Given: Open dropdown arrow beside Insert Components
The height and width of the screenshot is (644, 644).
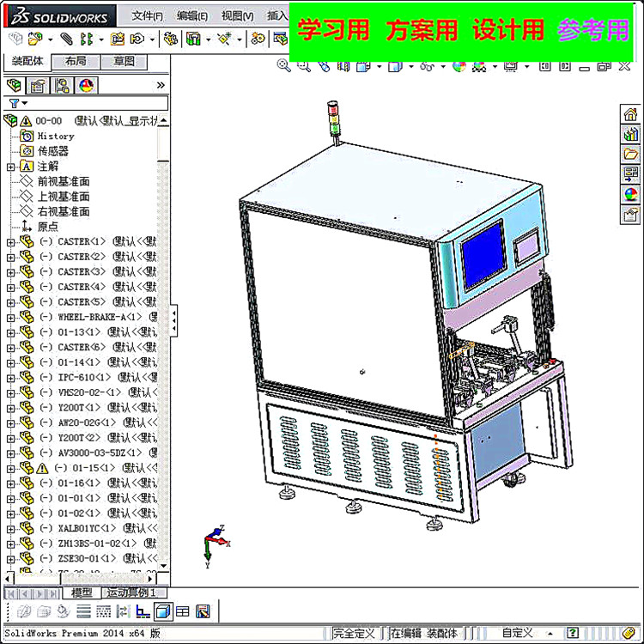Looking at the screenshot, I should 50,39.
